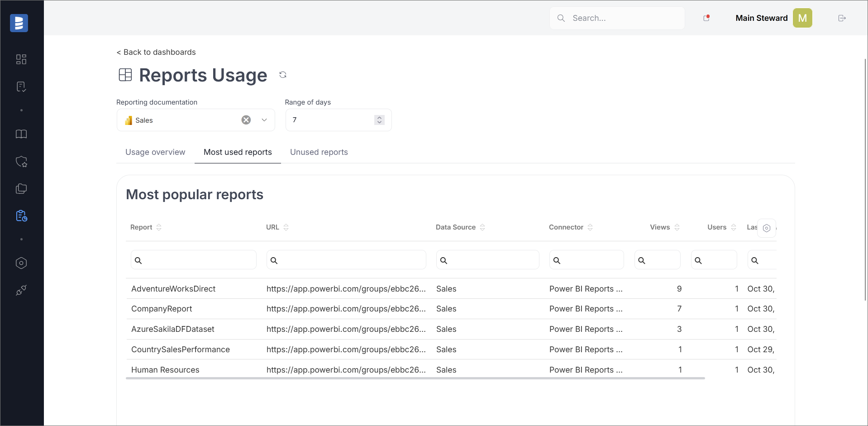Open the dashboards grid icon in sidebar

click(x=21, y=59)
